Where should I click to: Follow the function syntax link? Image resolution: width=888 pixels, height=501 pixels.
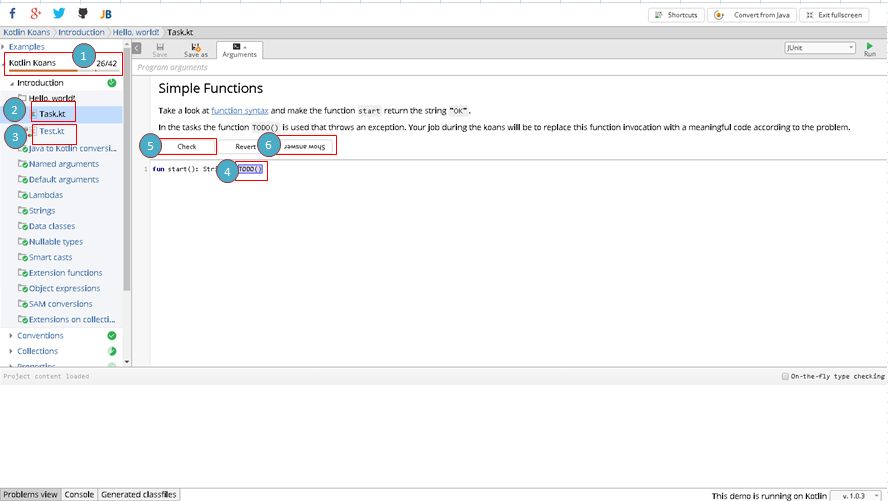pyautogui.click(x=240, y=110)
